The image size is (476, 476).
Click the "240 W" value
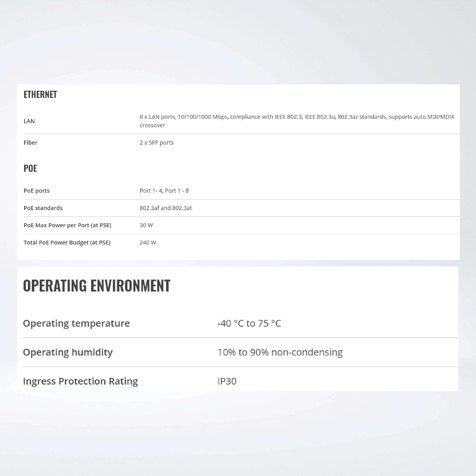click(148, 242)
